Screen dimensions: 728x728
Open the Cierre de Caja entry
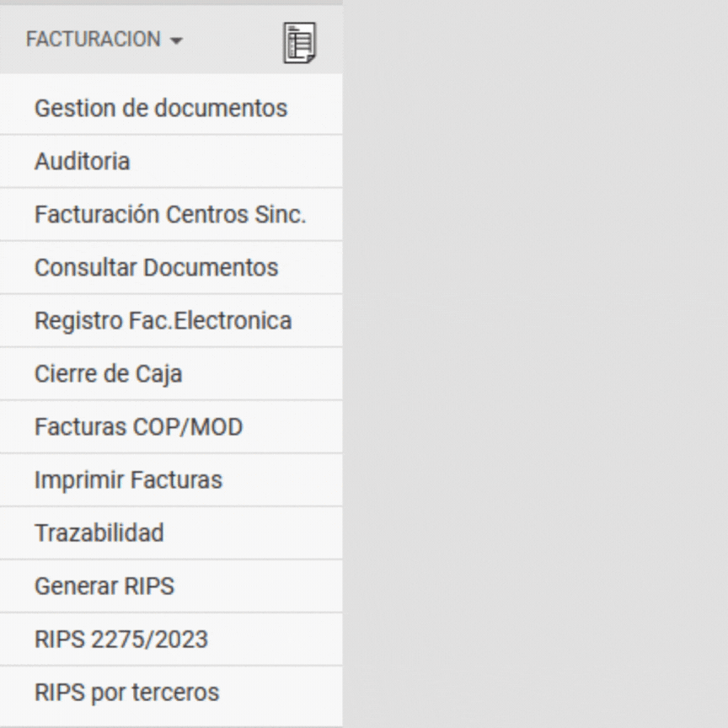pyautogui.click(x=108, y=373)
